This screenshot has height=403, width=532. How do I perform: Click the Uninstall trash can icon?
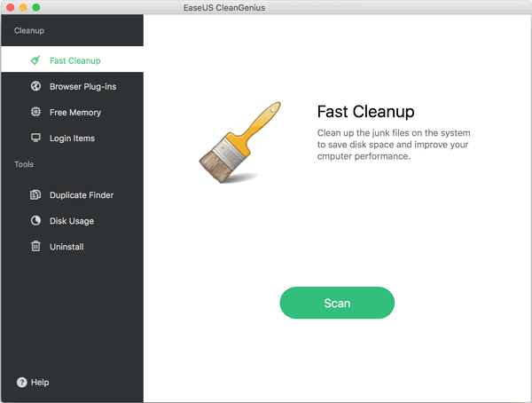35,247
